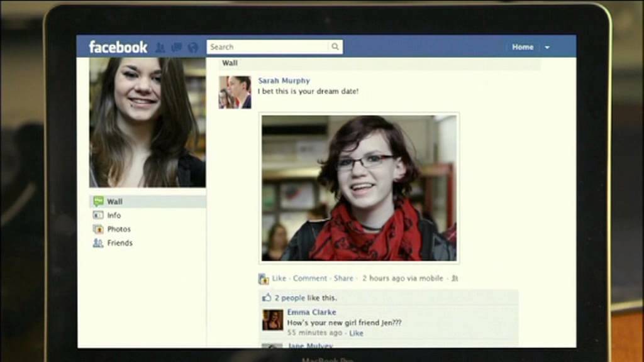Go to Home in the top bar
Screen dimensions: 644x362
pos(523,47)
